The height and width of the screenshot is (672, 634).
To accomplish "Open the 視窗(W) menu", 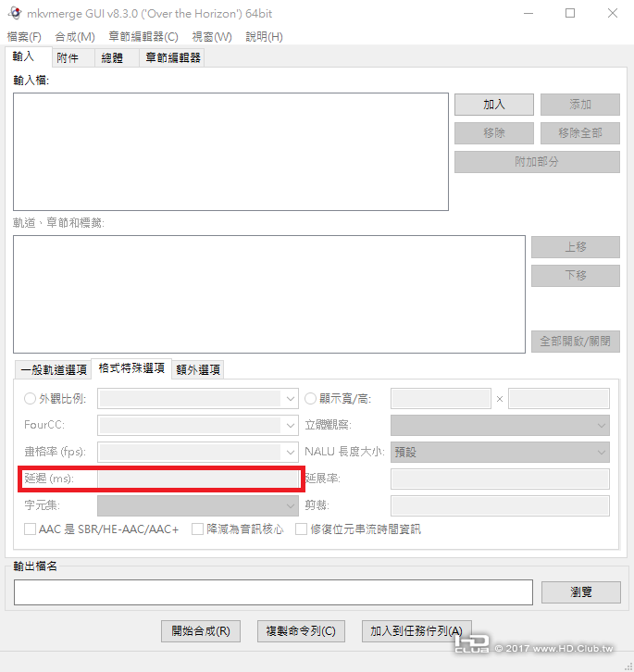I will coord(212,37).
